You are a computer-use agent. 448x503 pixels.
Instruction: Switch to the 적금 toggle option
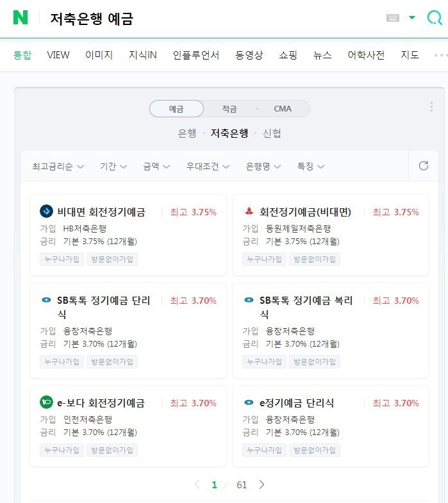229,109
